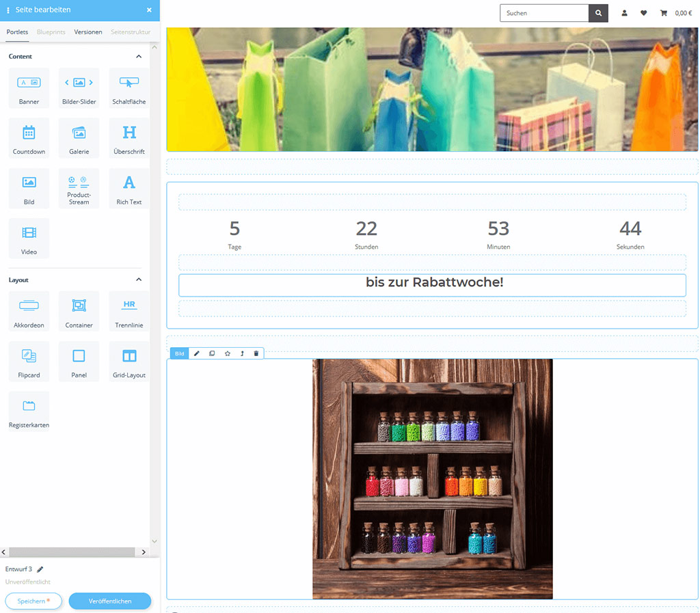Collapse the Content section
This screenshot has width=700, height=613.
pos(139,56)
